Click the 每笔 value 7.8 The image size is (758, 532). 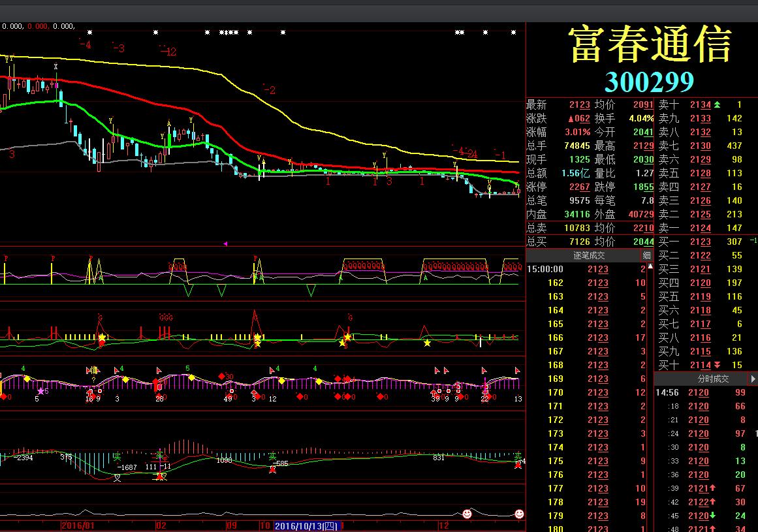click(647, 200)
